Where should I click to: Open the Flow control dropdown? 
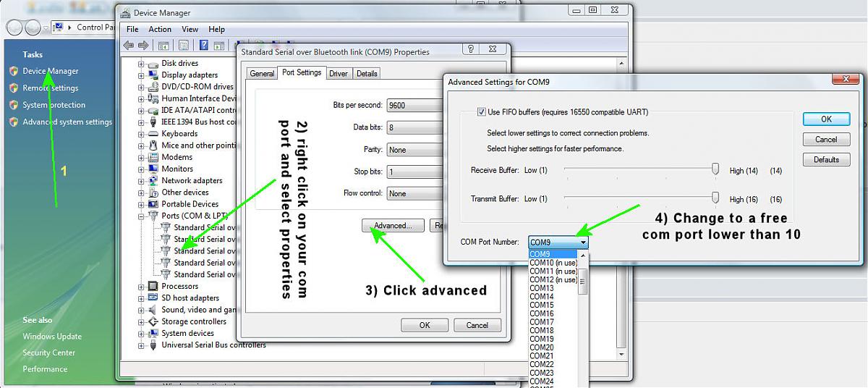pos(415,193)
